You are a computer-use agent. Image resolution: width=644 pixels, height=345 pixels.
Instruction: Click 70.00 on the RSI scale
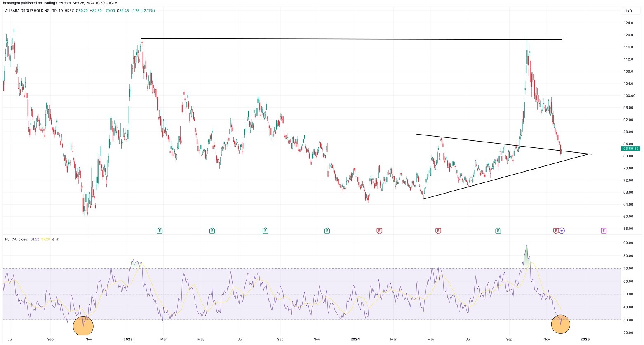point(628,269)
